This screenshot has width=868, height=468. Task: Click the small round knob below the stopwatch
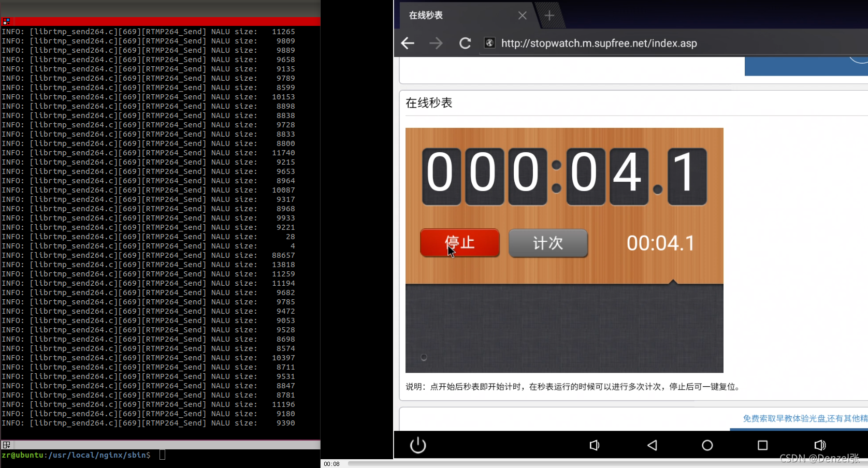pyautogui.click(x=424, y=357)
